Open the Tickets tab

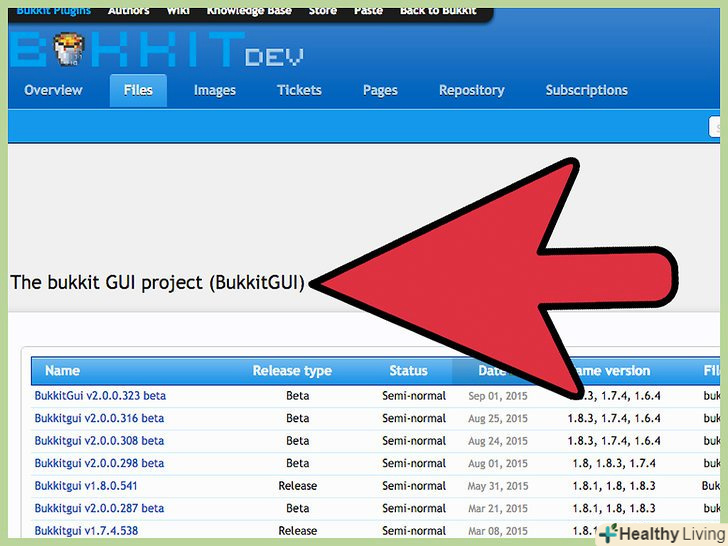click(x=299, y=90)
